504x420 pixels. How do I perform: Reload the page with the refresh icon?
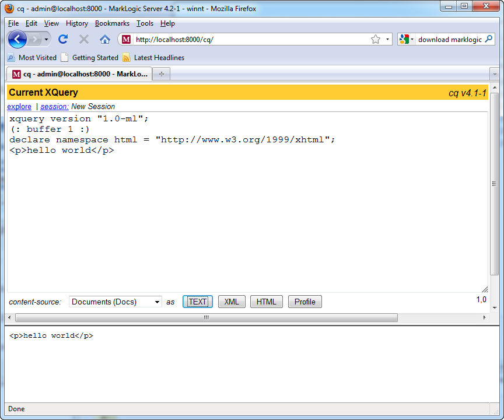pos(63,39)
